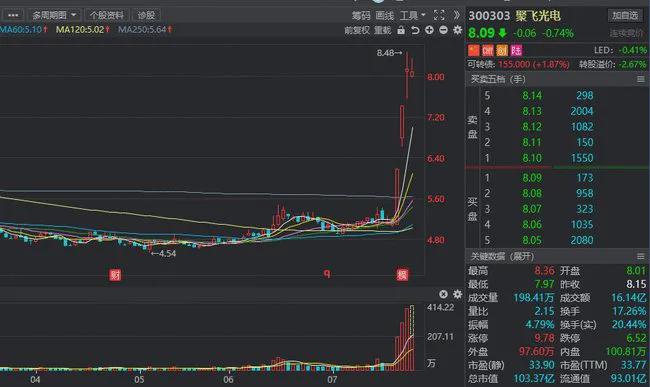Open the 个股资料 tab
650x387 pixels.
[x=107, y=15]
